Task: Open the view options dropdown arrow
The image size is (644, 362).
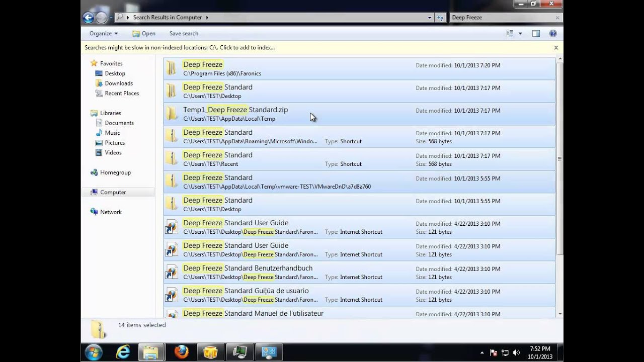Action: pos(520,34)
